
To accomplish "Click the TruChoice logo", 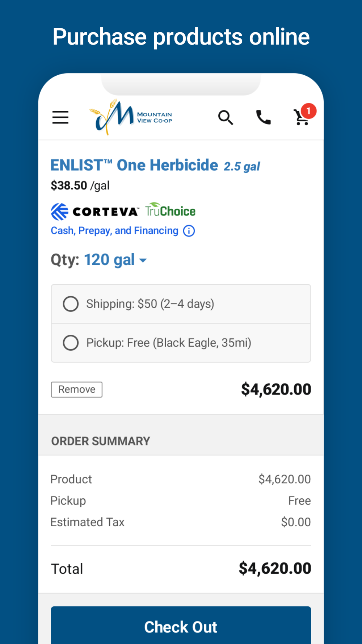I will [171, 210].
